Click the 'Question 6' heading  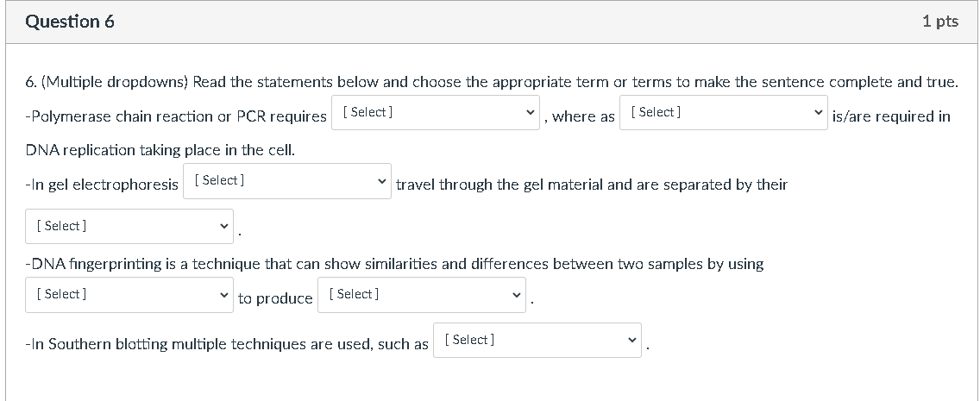tap(70, 22)
